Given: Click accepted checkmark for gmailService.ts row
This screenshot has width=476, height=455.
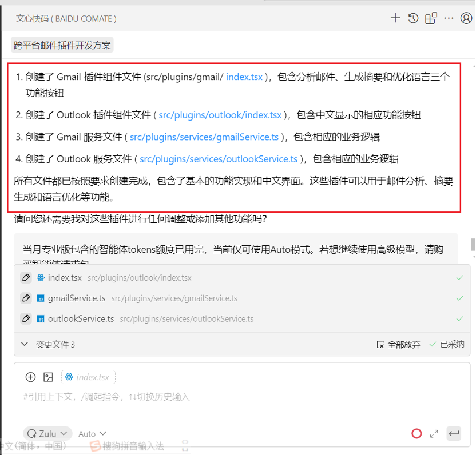Looking at the screenshot, I should tap(459, 298).
